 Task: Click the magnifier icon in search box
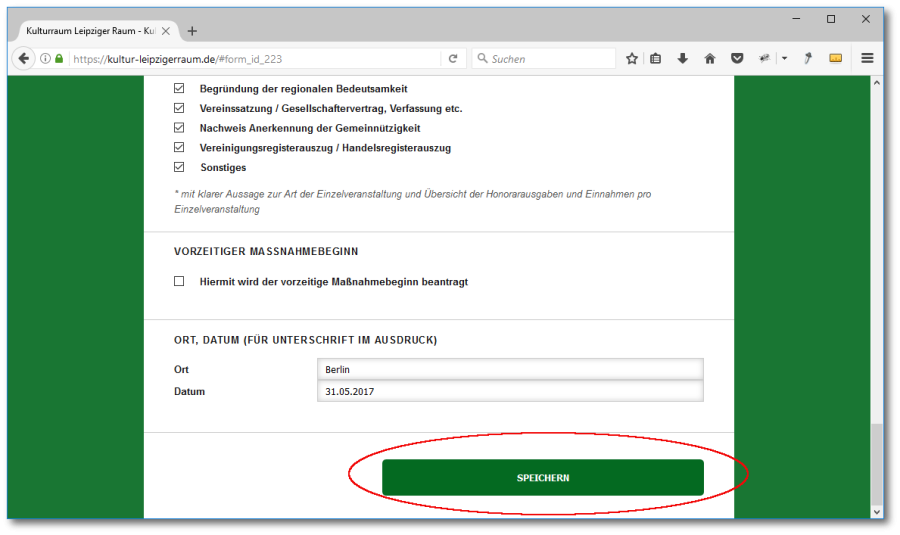(x=482, y=59)
